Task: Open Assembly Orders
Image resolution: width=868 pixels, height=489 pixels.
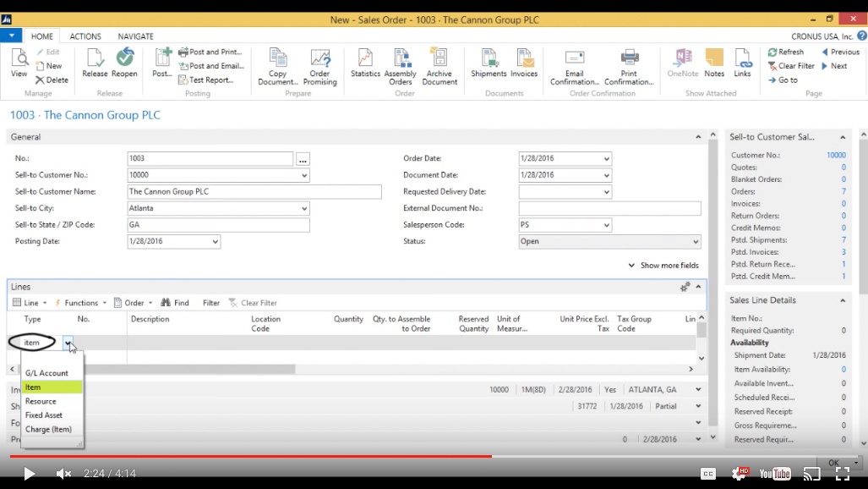Action: coord(401,67)
